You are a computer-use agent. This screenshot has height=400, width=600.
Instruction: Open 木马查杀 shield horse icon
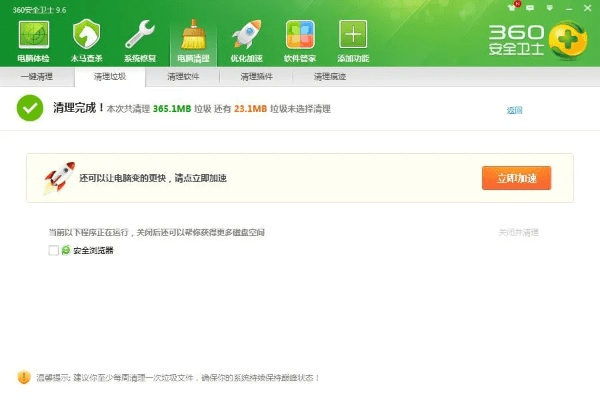(86, 34)
